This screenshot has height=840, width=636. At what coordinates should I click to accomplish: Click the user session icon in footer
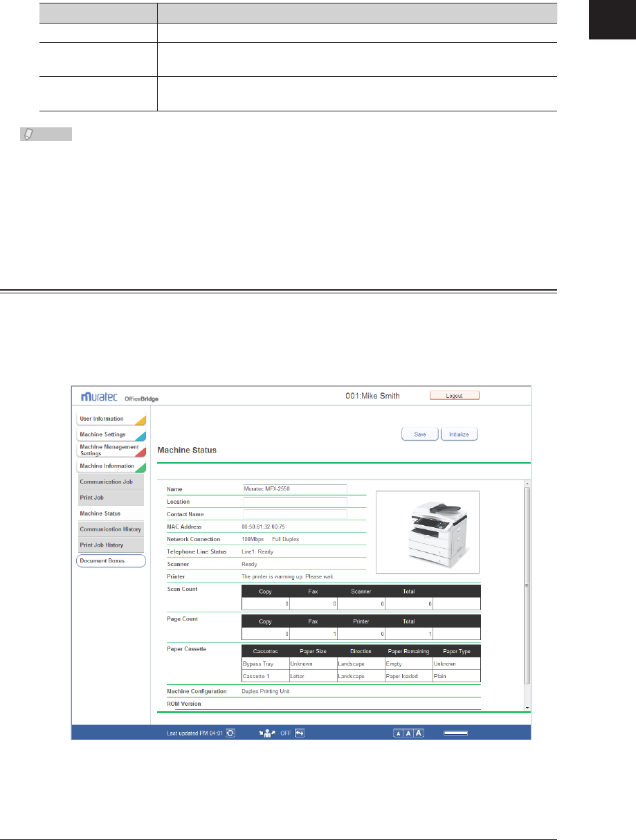(x=266, y=733)
